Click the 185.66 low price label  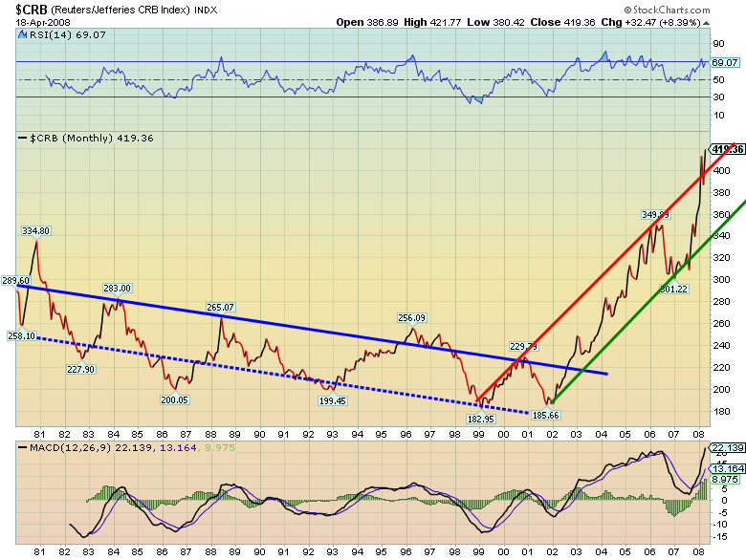(x=546, y=415)
